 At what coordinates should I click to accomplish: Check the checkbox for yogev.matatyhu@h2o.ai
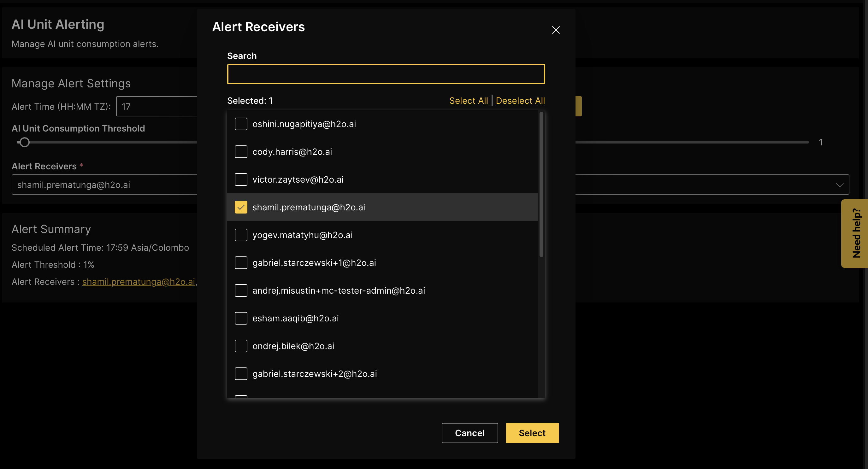(x=241, y=235)
